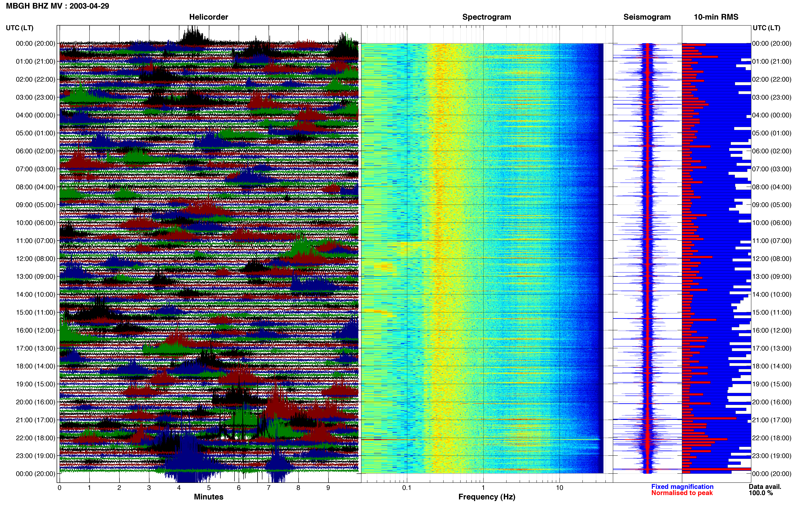This screenshot has height=508, width=812.
Task: Click the '1' frequency tick label under the Spectrogram
Action: click(x=483, y=488)
